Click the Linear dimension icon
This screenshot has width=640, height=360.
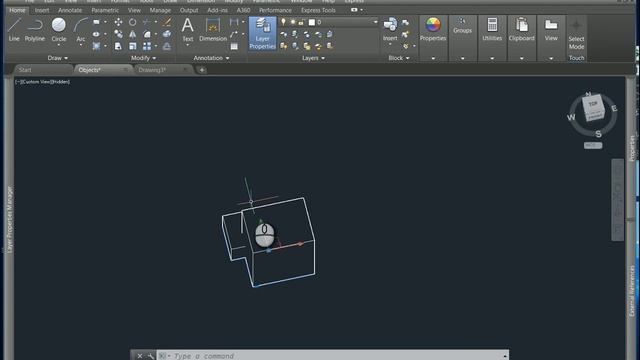[x=234, y=22]
